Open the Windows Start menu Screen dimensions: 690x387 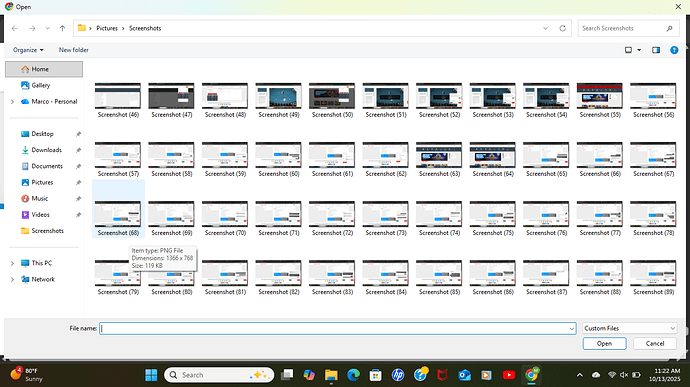point(151,375)
